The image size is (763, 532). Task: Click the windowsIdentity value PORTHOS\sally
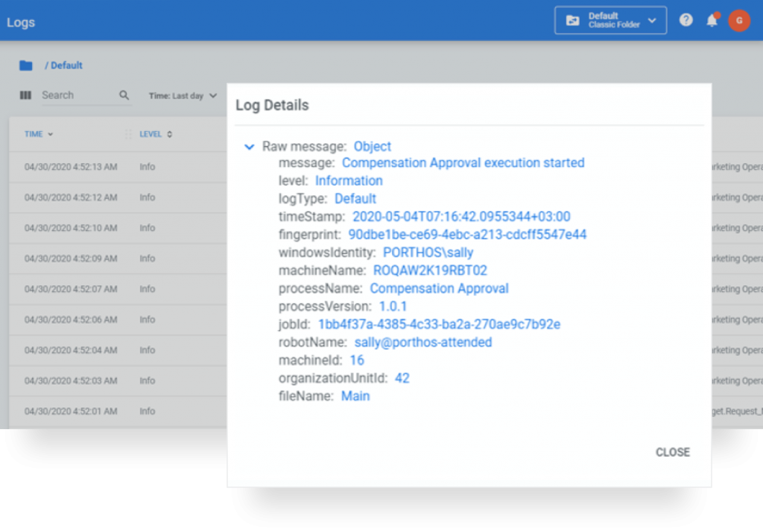pyautogui.click(x=428, y=253)
